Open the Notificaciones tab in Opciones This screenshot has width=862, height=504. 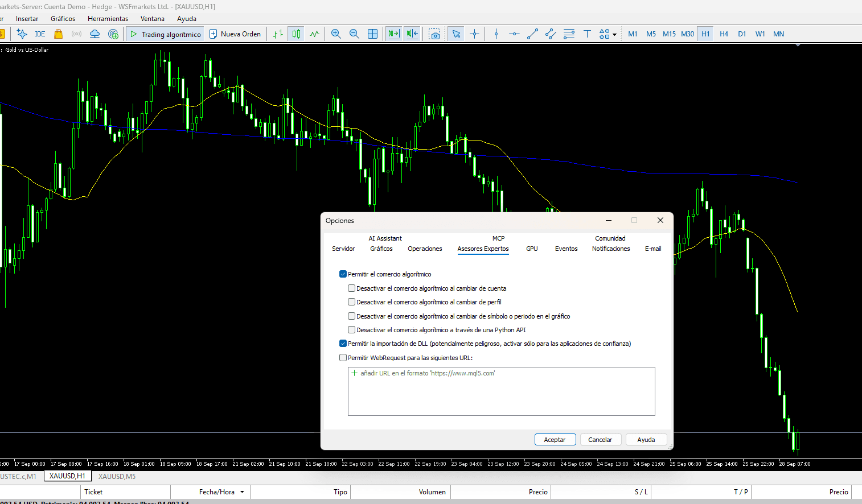611,249
